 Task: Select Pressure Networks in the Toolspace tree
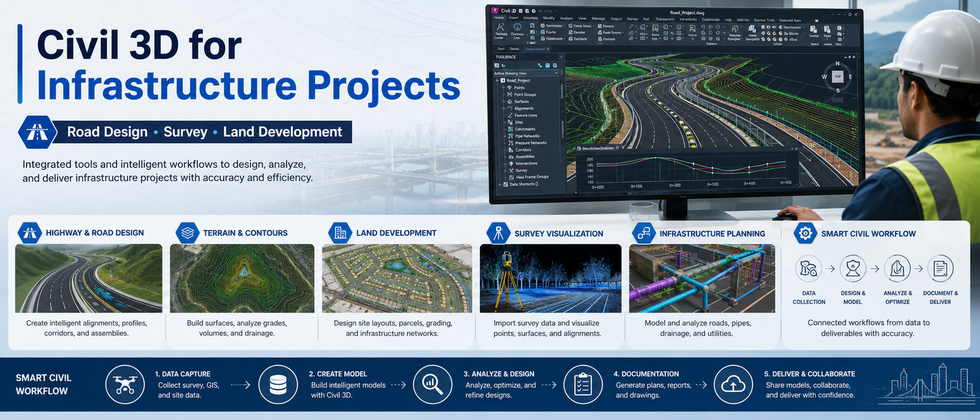point(531,143)
